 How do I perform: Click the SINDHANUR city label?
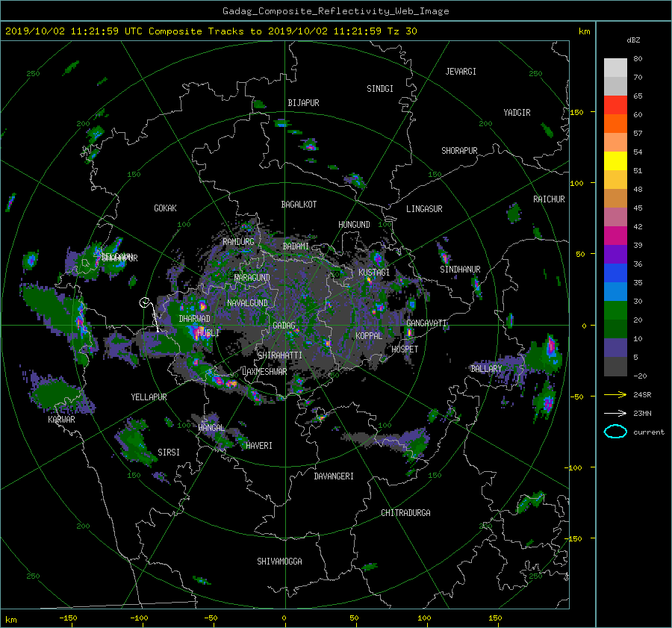460,270
